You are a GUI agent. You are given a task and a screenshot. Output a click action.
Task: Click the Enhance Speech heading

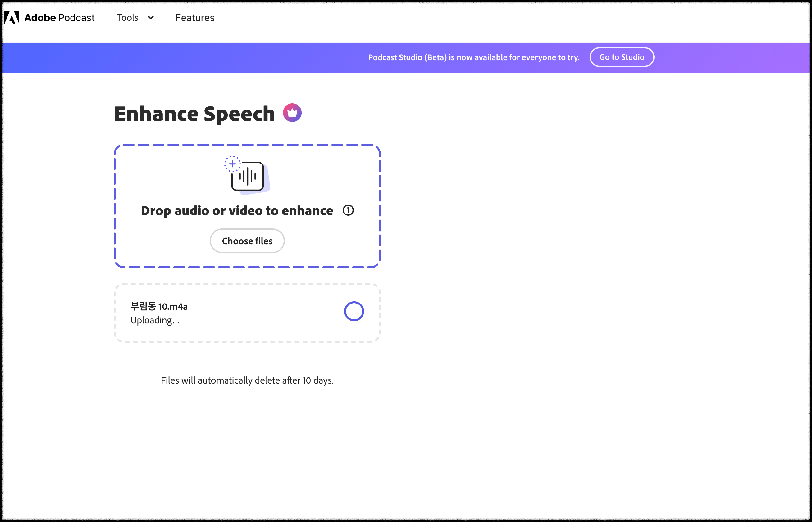pyautogui.click(x=194, y=114)
